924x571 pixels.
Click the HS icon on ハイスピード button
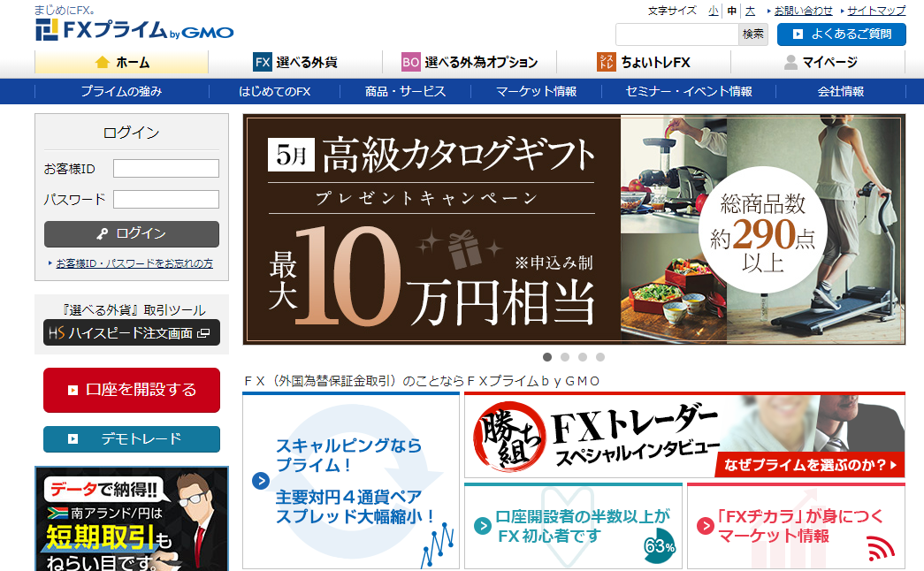click(57, 333)
